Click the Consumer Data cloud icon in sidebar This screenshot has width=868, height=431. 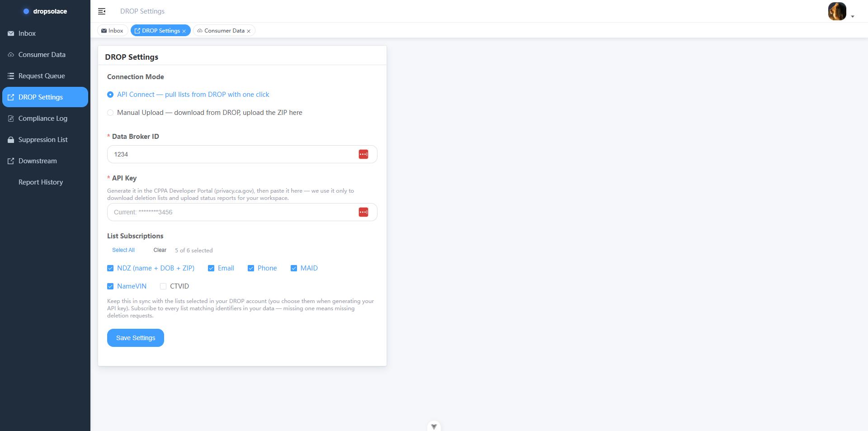click(11, 55)
